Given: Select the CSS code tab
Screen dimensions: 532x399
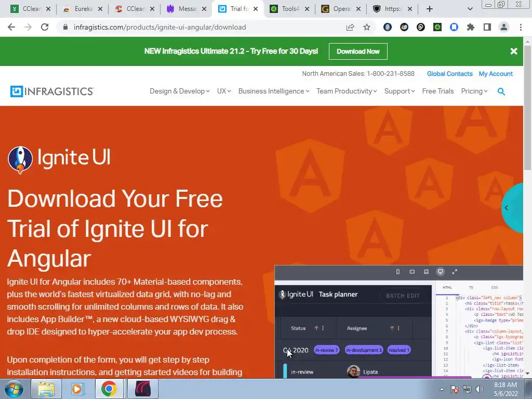Looking at the screenshot, I should (495, 287).
